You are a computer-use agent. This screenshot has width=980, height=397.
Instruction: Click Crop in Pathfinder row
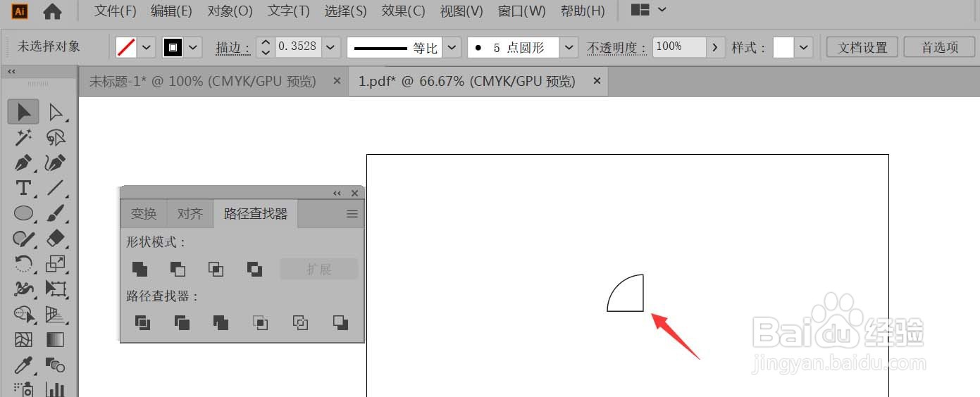pos(261,322)
